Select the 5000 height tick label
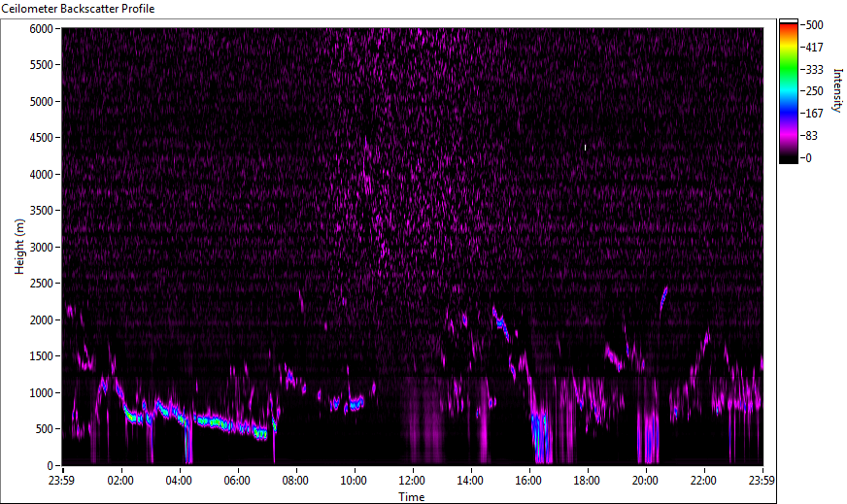 coord(42,102)
